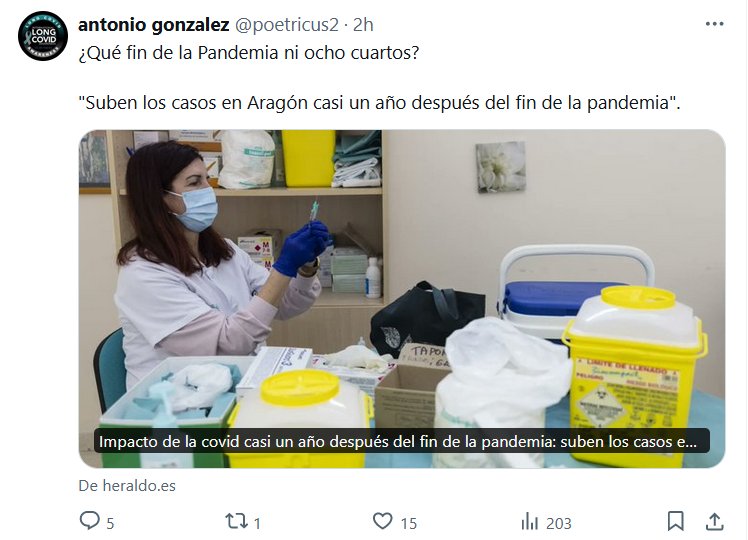Open the Long Covid profile avatar
The height and width of the screenshot is (540, 748).
43,36
